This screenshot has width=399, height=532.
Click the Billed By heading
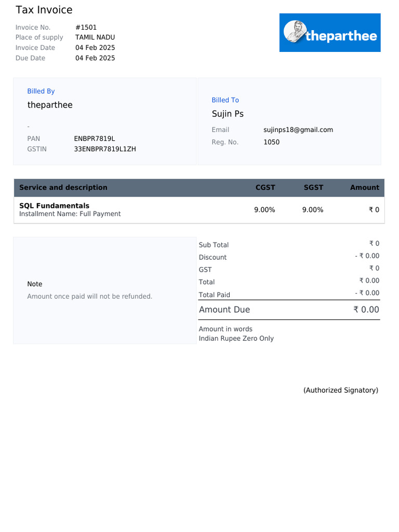pos(41,91)
